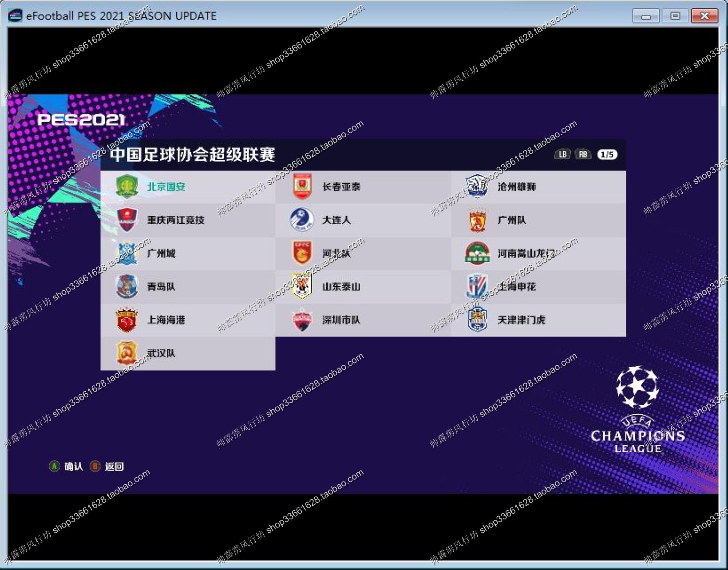Click the UEFA Champions League logo
This screenshot has width=728, height=570.
(x=637, y=409)
